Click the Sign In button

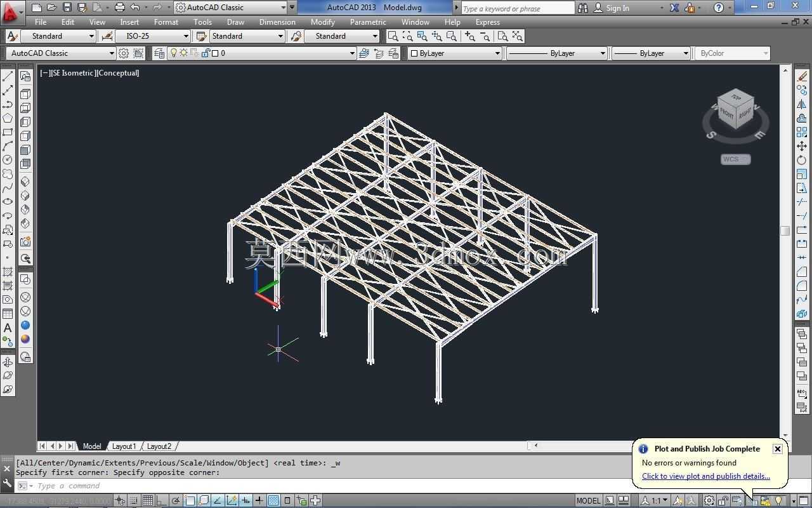(x=612, y=8)
